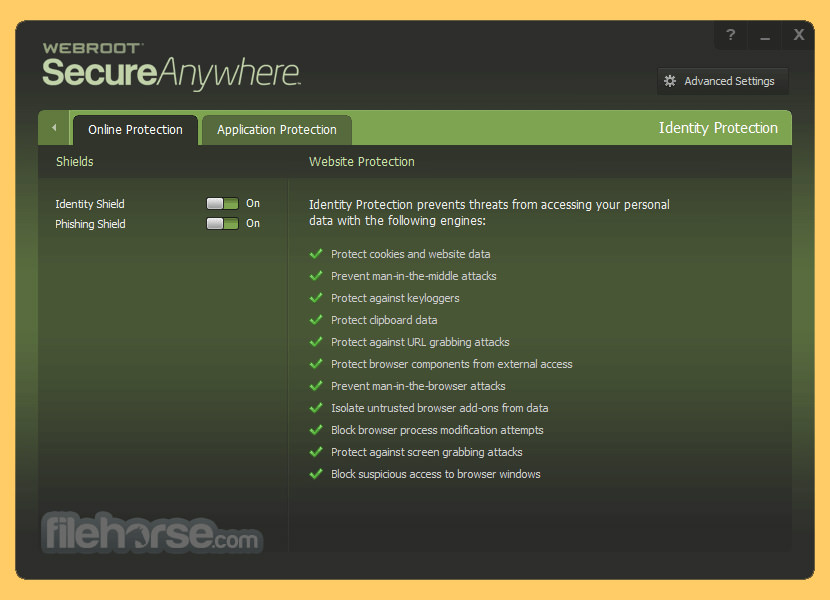The image size is (830, 600).
Task: Switch to the Online Protection tab
Action: [135, 130]
